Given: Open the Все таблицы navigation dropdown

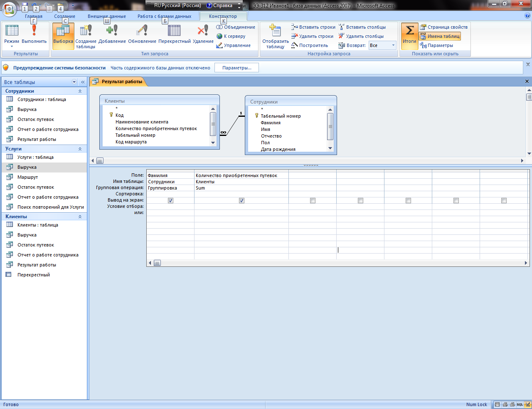Looking at the screenshot, I should [74, 82].
